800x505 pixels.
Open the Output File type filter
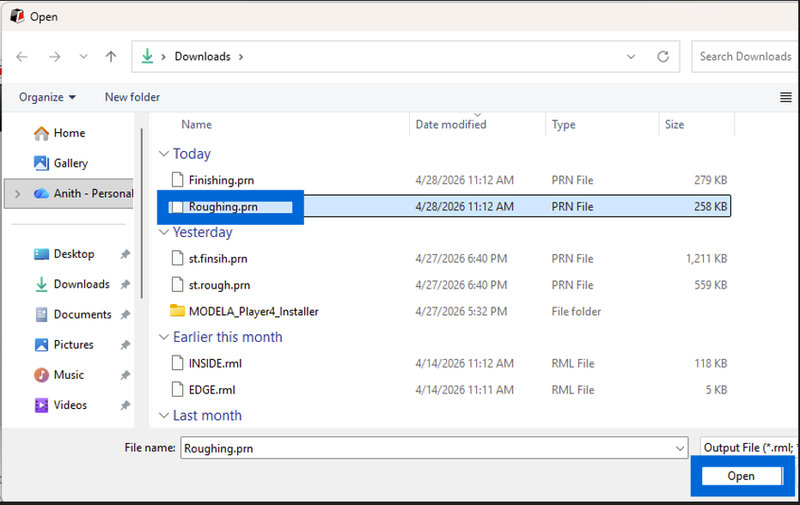click(x=749, y=448)
